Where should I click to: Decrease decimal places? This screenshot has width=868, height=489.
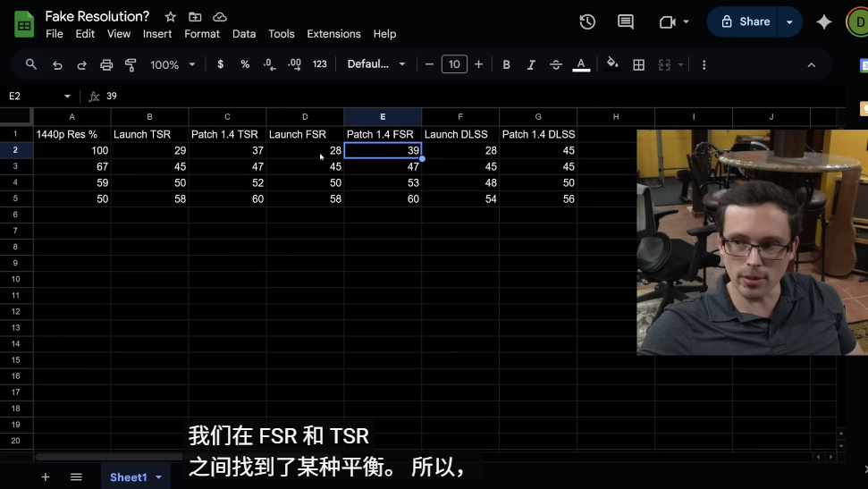coord(270,64)
